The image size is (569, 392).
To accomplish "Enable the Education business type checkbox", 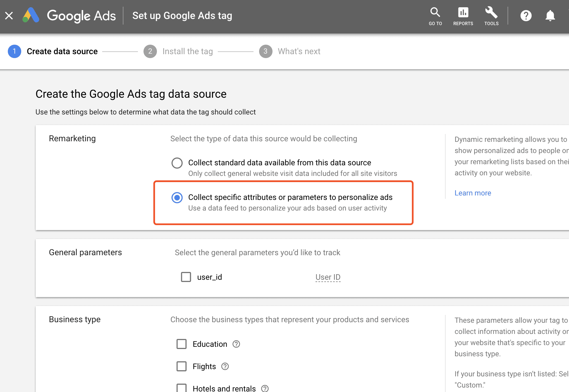I will point(181,344).
